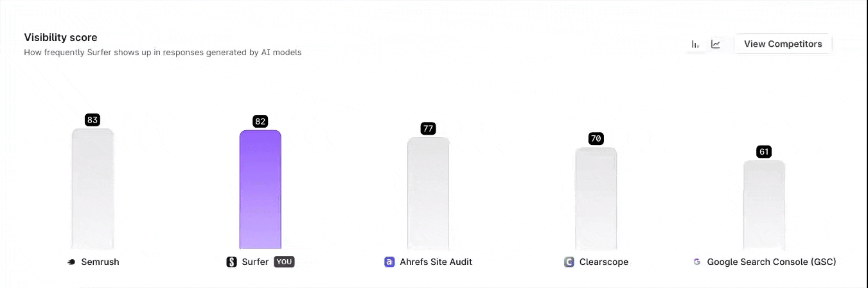The image size is (868, 288).
Task: Click the Clearscope logo icon
Action: coord(569,262)
